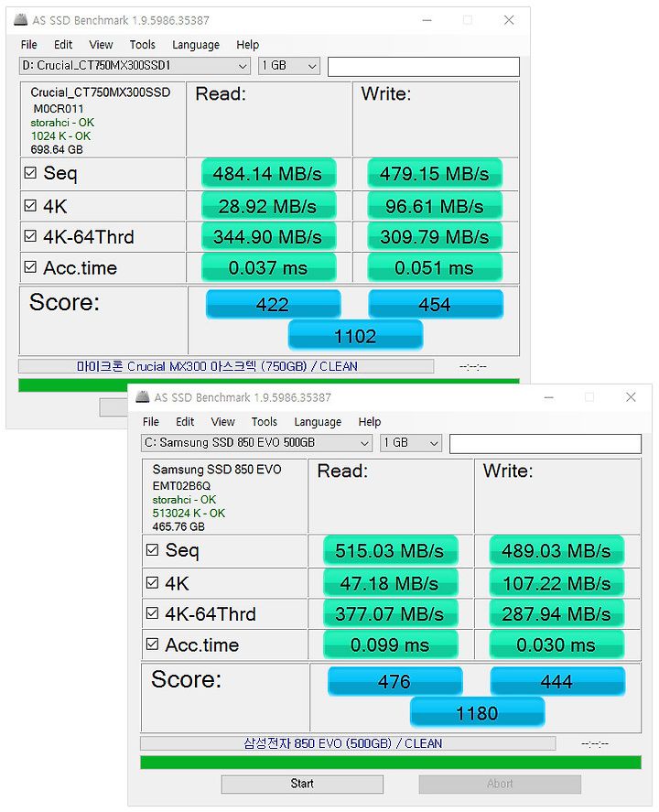Open File menu in the Samsung window

pyautogui.click(x=151, y=421)
